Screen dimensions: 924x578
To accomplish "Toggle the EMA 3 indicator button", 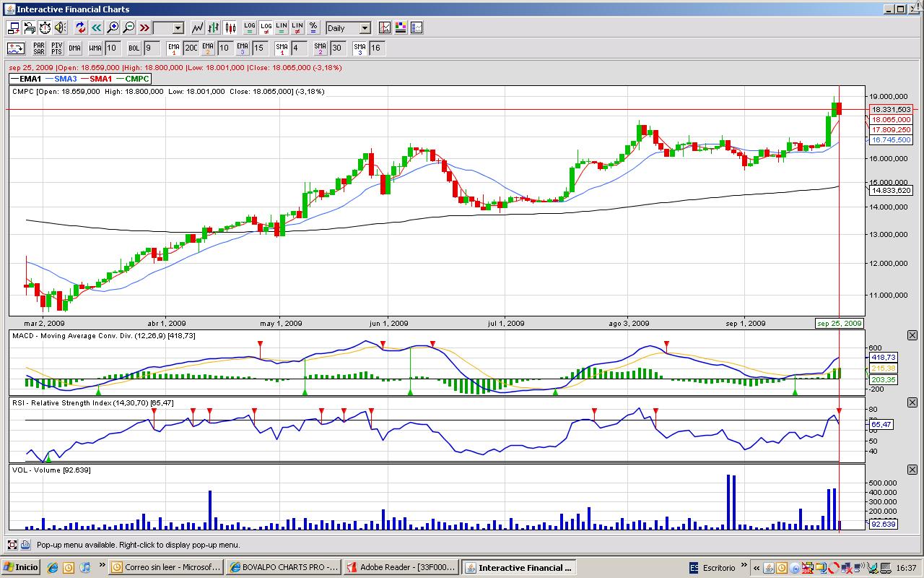I will (x=243, y=48).
